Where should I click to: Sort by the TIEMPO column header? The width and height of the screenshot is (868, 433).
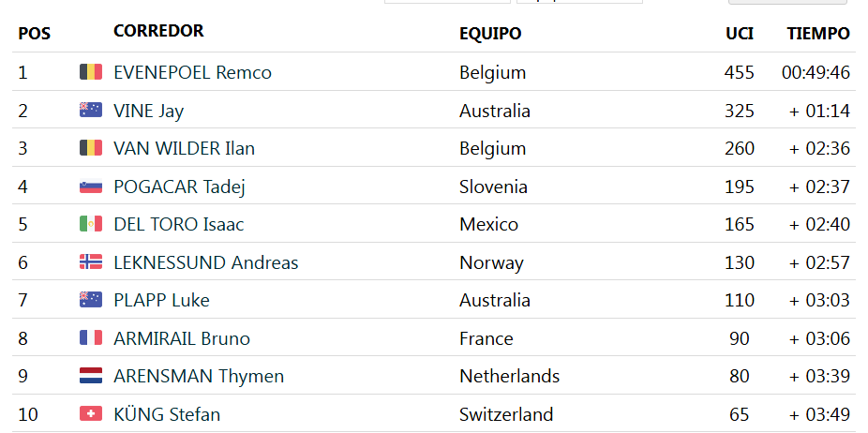tap(818, 33)
